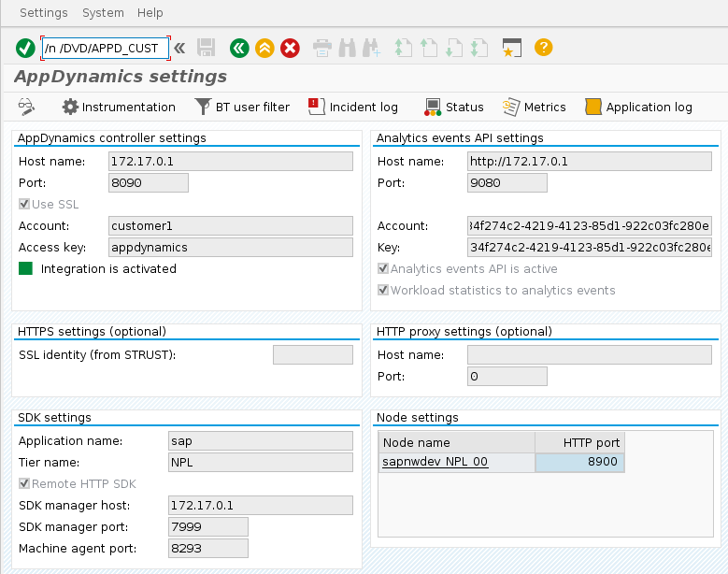Click the Node name column header
This screenshot has height=574, width=728.
point(456,442)
